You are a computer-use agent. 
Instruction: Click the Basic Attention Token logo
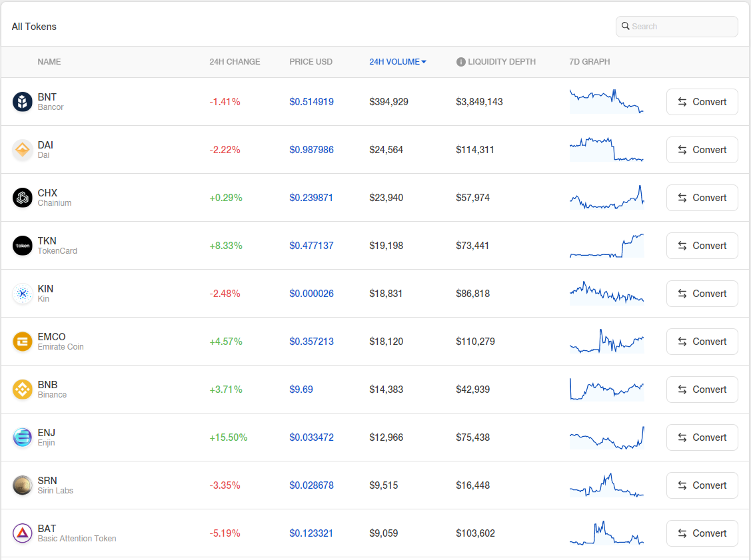(x=22, y=533)
